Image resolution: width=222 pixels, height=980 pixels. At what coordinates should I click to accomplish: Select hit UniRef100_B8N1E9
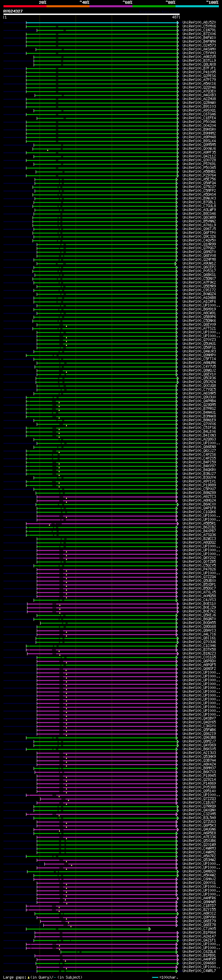coord(199,420)
